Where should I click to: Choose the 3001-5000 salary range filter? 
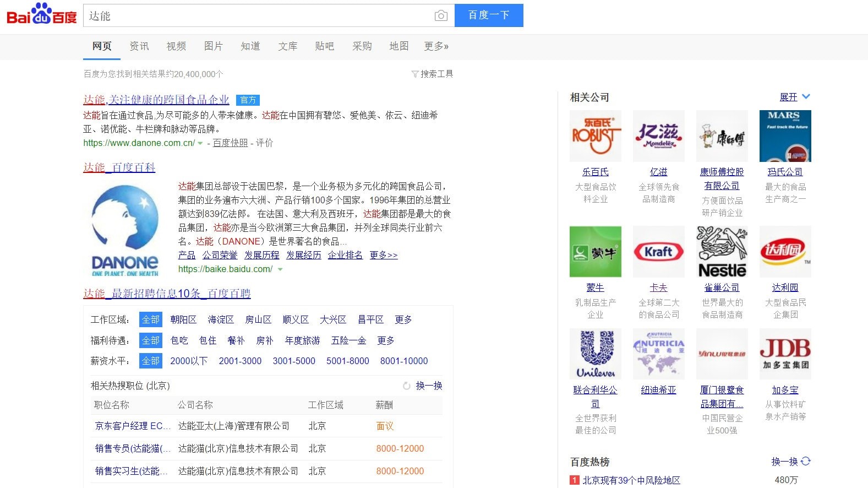coord(294,361)
